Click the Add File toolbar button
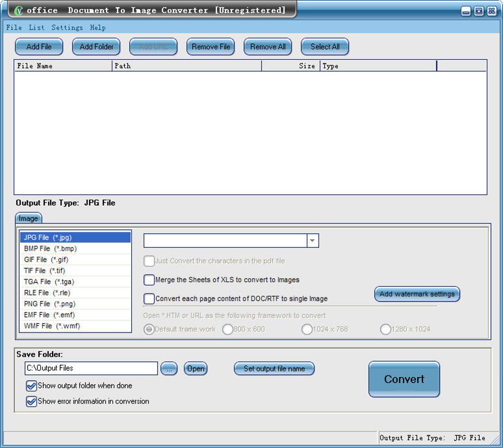503x448 pixels. click(x=39, y=47)
